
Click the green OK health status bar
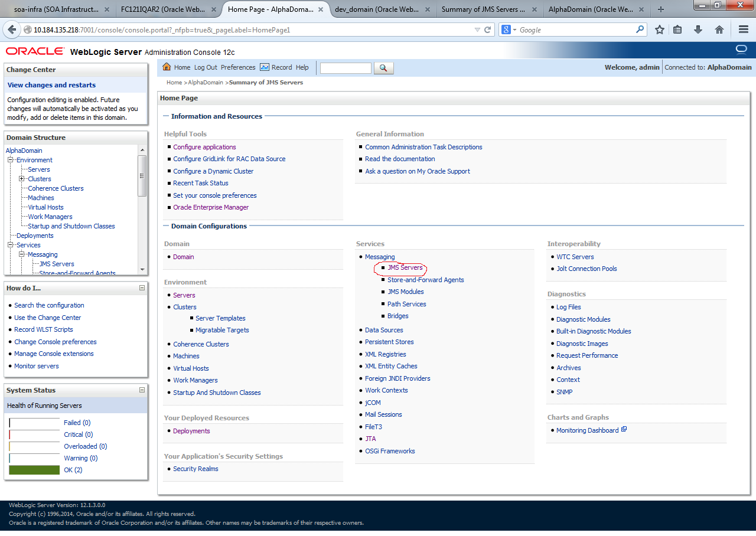[34, 470]
